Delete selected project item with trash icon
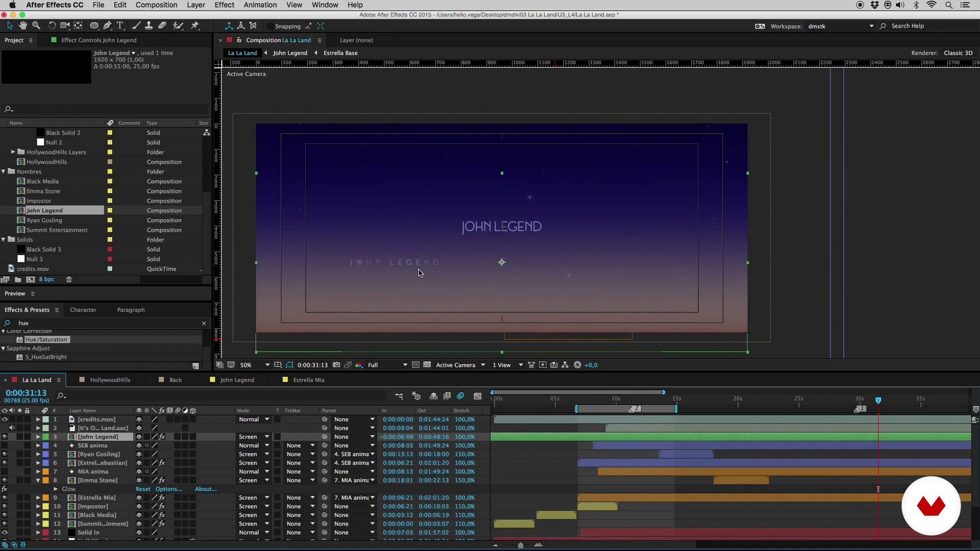The image size is (980, 551). point(69,280)
